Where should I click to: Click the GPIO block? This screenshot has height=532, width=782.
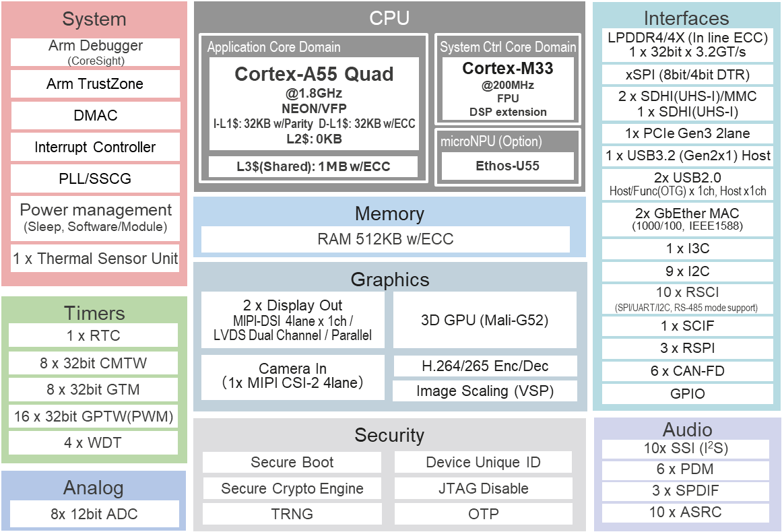687,394
